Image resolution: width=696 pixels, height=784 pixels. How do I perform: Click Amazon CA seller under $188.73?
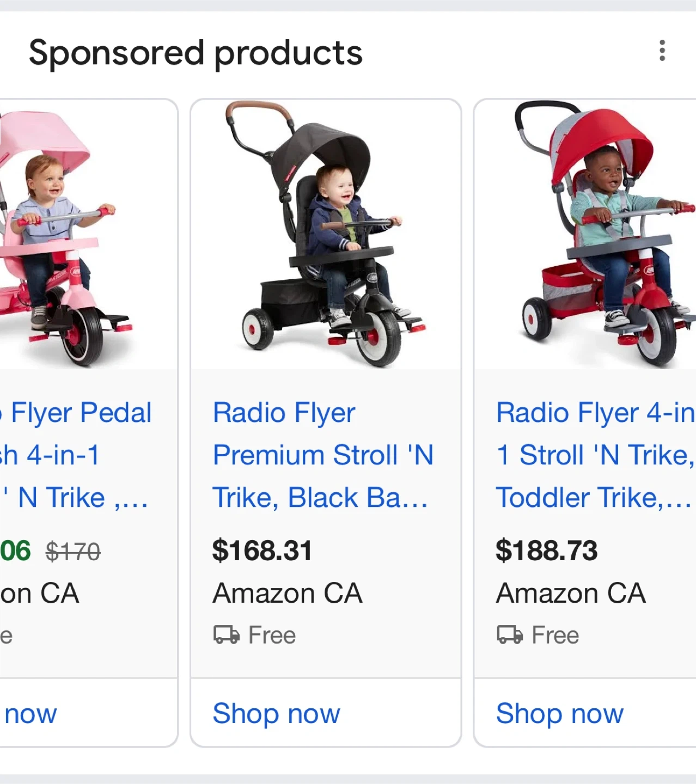[x=571, y=593]
